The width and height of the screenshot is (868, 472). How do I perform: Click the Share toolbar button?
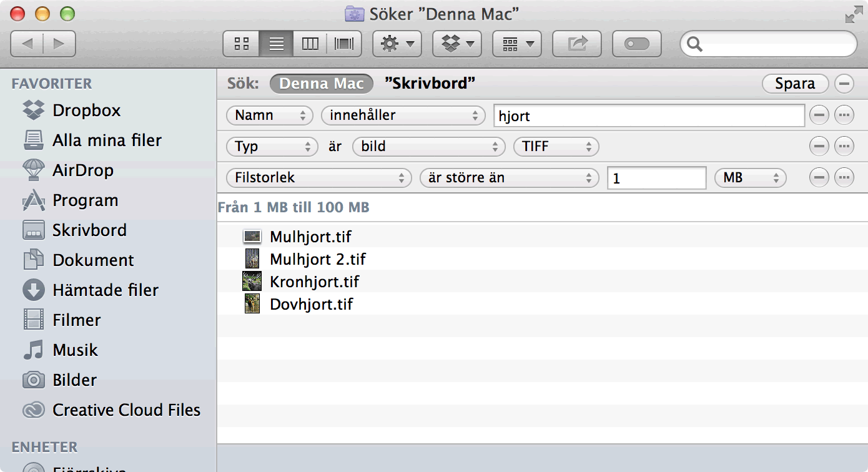pos(576,44)
